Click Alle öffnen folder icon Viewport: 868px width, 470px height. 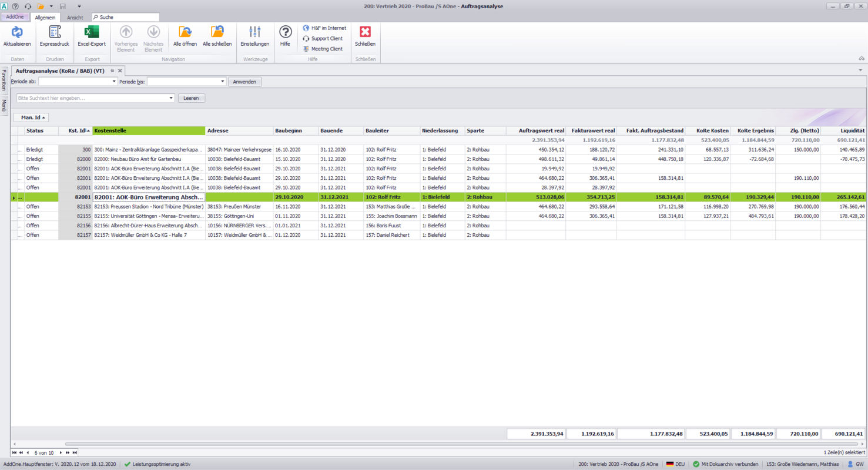coord(185,32)
